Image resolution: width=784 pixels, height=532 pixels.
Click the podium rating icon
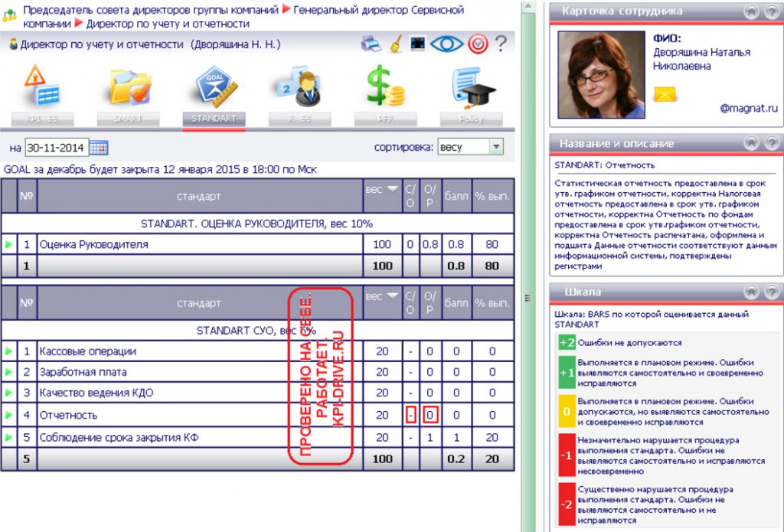300,86
